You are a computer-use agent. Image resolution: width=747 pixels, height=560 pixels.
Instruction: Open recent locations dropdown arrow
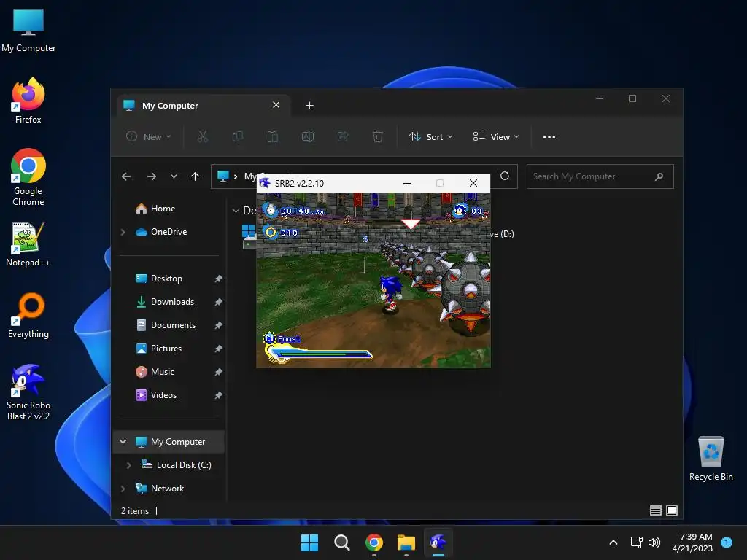[x=174, y=176]
